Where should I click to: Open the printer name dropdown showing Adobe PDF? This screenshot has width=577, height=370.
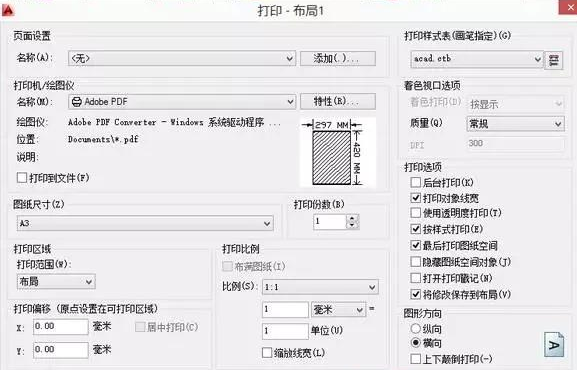pos(182,102)
